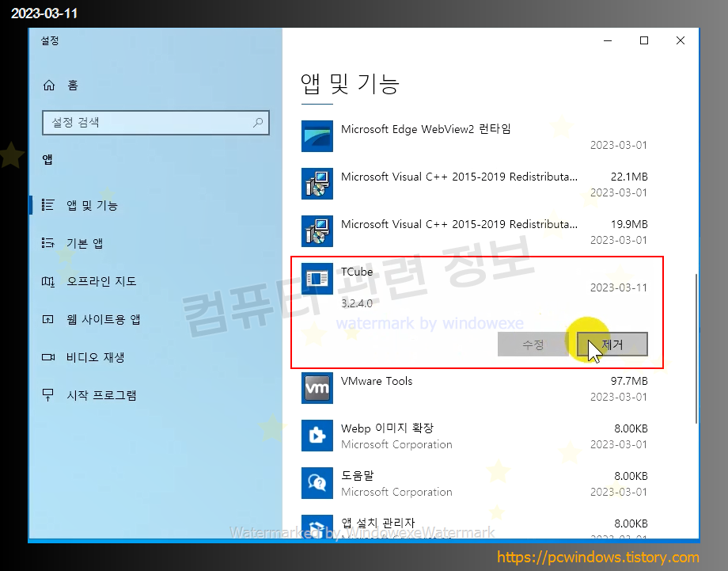The height and width of the screenshot is (571, 728).
Task: Minimize the Settings window
Action: click(x=608, y=41)
